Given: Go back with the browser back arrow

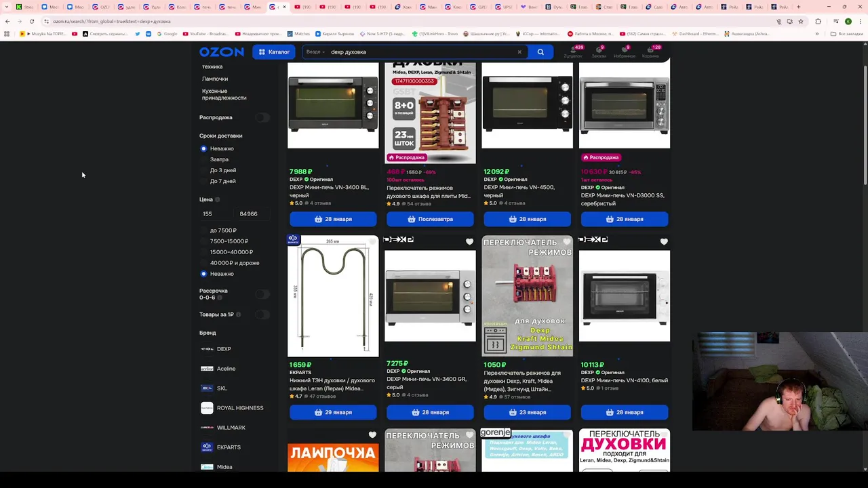Looking at the screenshot, I should tap(7, 21).
